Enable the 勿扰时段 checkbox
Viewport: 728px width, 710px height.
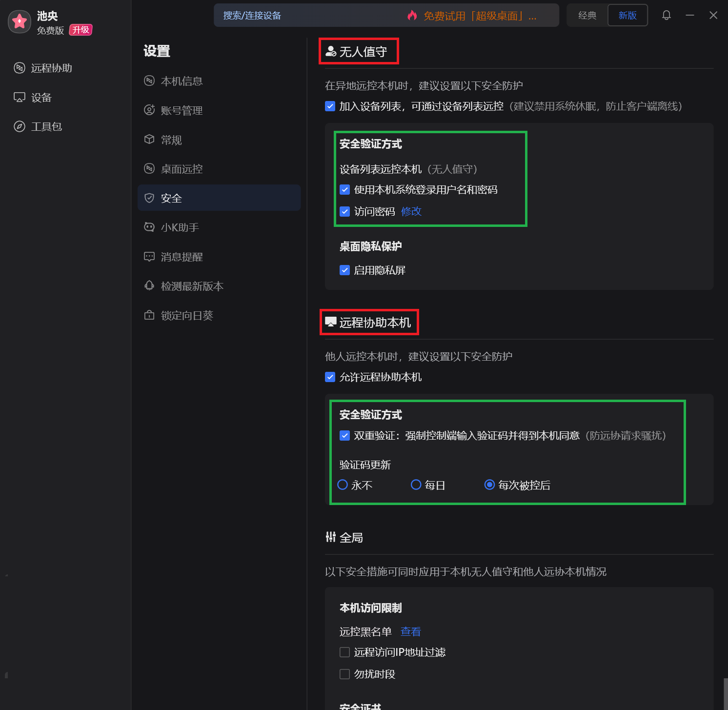[345, 674]
